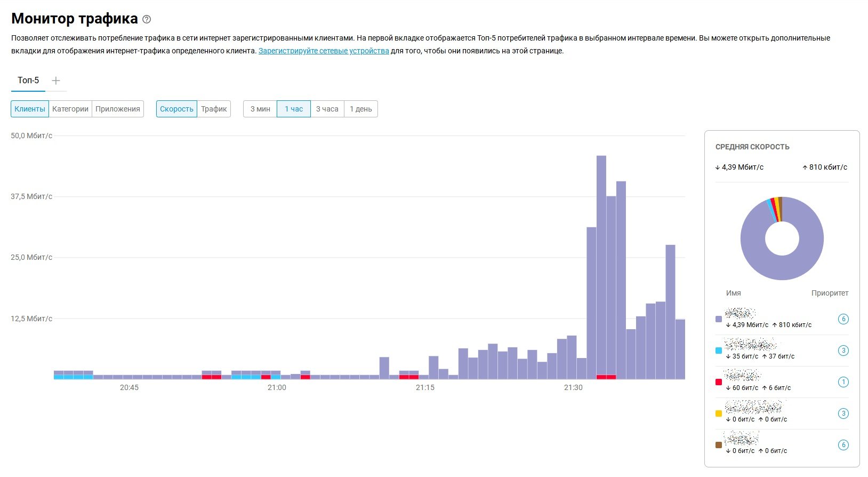Click priority 3 badge of yellow client
Viewport: 868px width, 477px height.
[x=843, y=414]
